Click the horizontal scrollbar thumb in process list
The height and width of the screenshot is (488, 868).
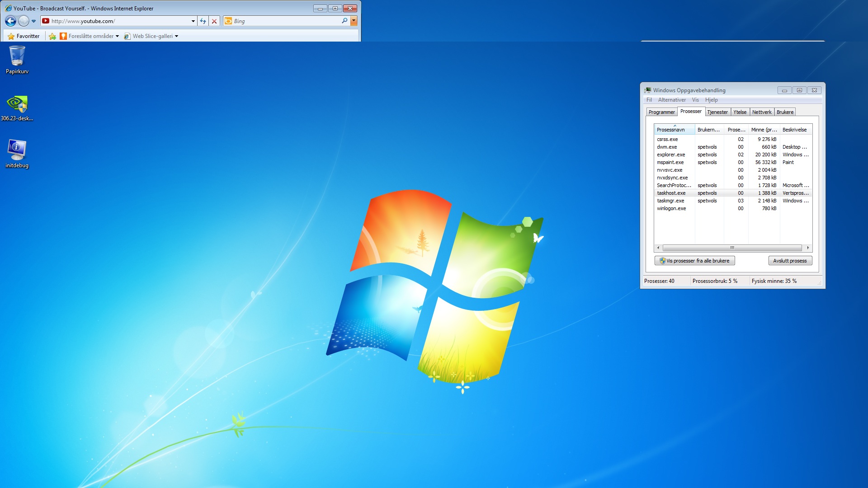click(x=732, y=248)
